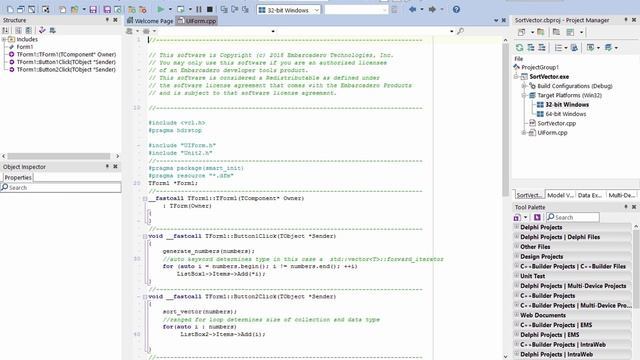The height and width of the screenshot is (360, 640).
Task: Switch to the Welcome Page tab
Action: pos(150,21)
